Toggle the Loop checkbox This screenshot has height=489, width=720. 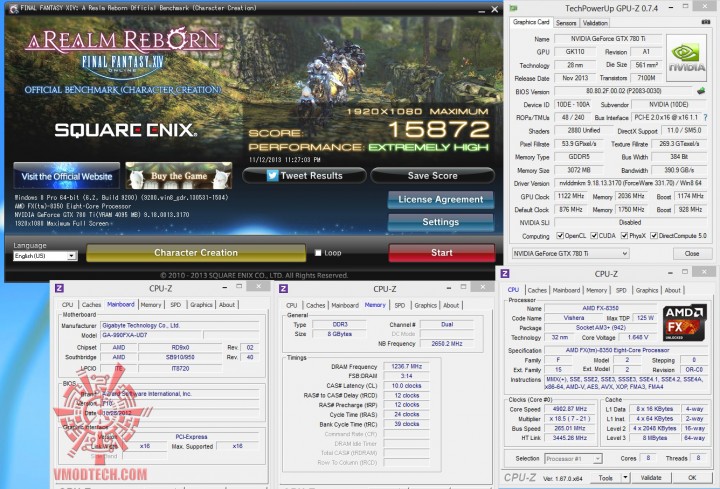(318, 253)
